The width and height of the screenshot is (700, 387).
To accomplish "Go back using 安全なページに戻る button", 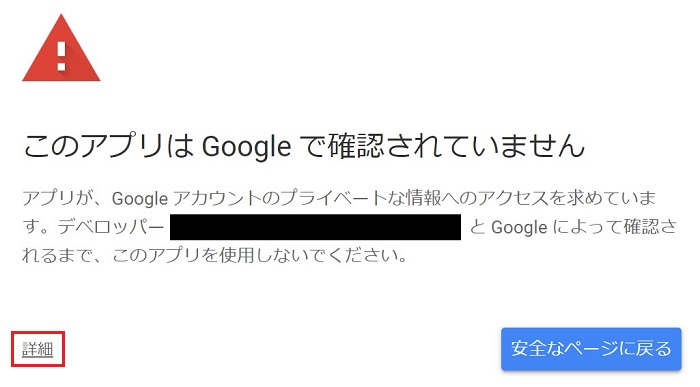I will pos(591,349).
